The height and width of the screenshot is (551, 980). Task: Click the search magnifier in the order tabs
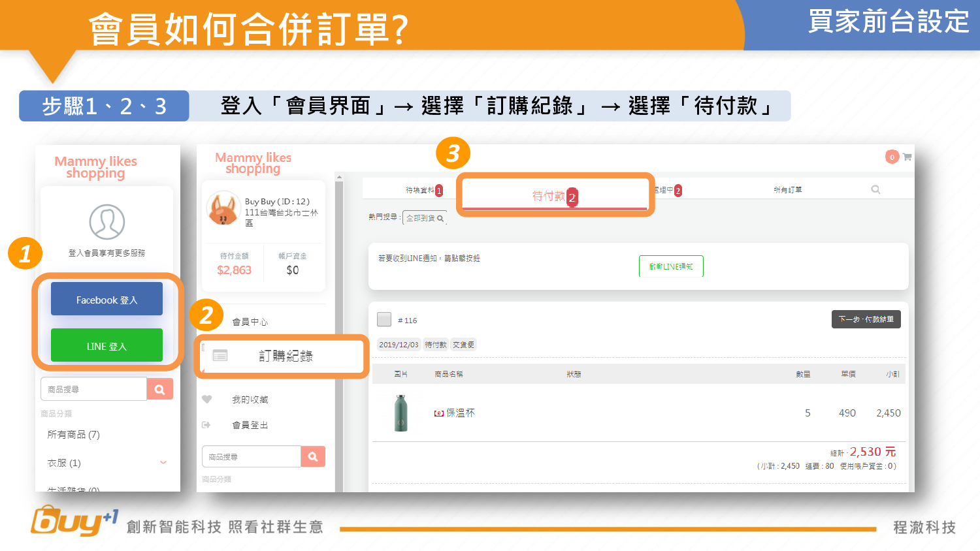(x=875, y=190)
